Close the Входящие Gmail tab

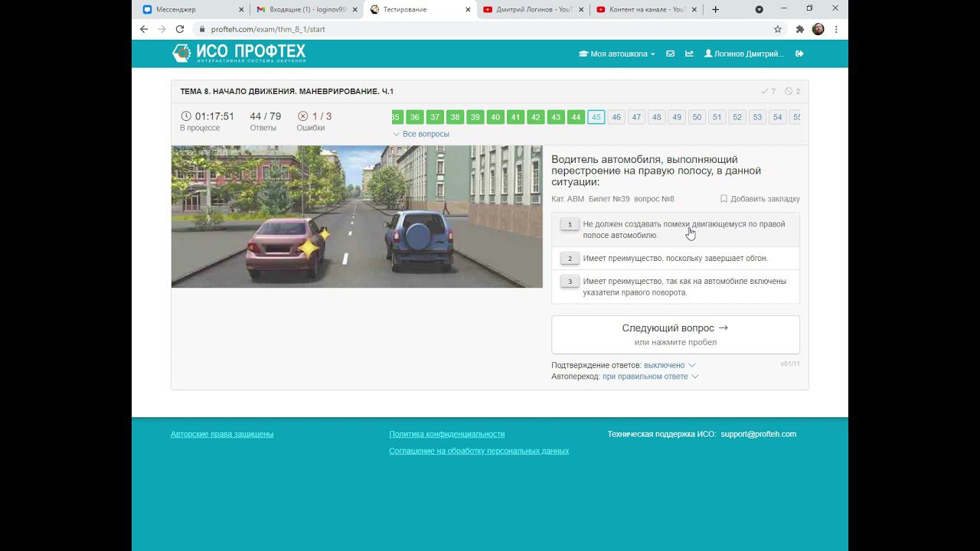pos(354,9)
